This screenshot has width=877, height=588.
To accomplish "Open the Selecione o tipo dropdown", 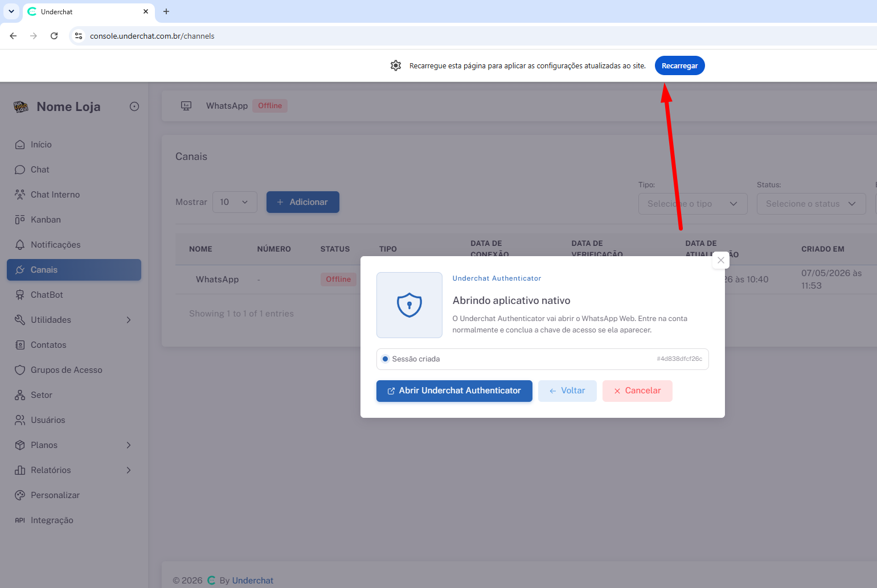I will click(x=692, y=204).
